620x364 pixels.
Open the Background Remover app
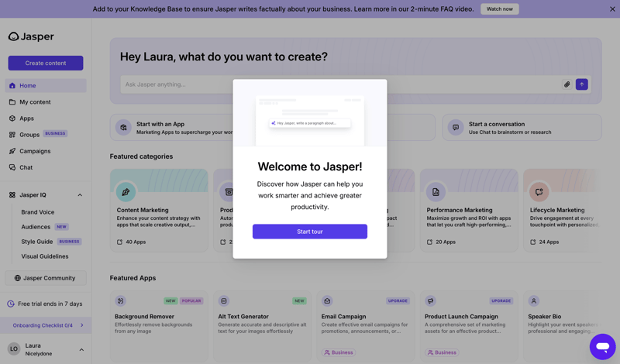[x=159, y=327]
